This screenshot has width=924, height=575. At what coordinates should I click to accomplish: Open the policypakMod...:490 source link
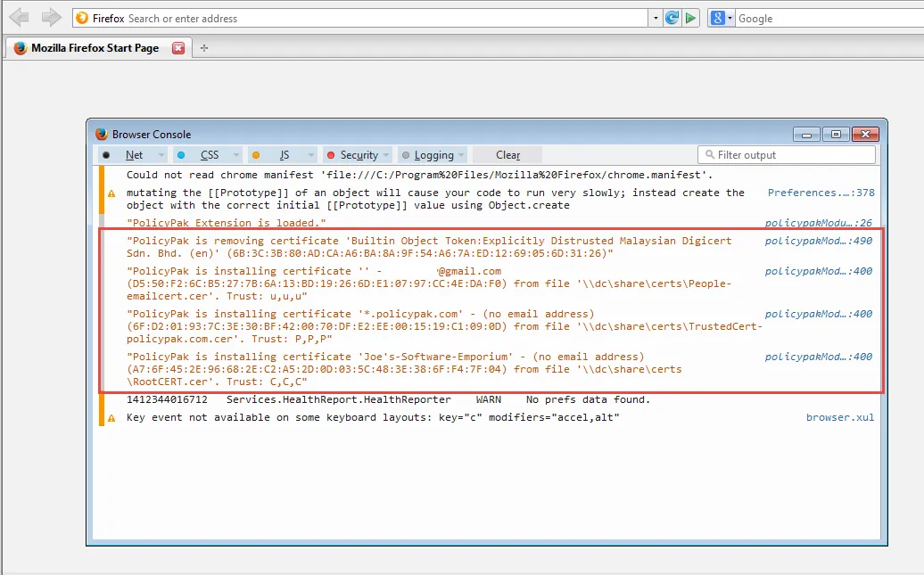click(x=819, y=241)
